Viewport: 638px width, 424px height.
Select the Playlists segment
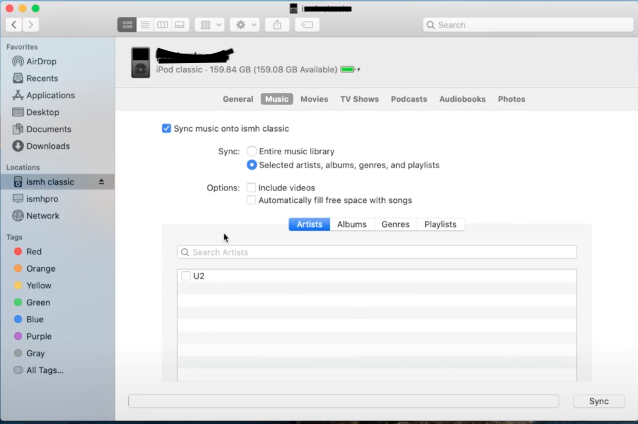tap(440, 224)
